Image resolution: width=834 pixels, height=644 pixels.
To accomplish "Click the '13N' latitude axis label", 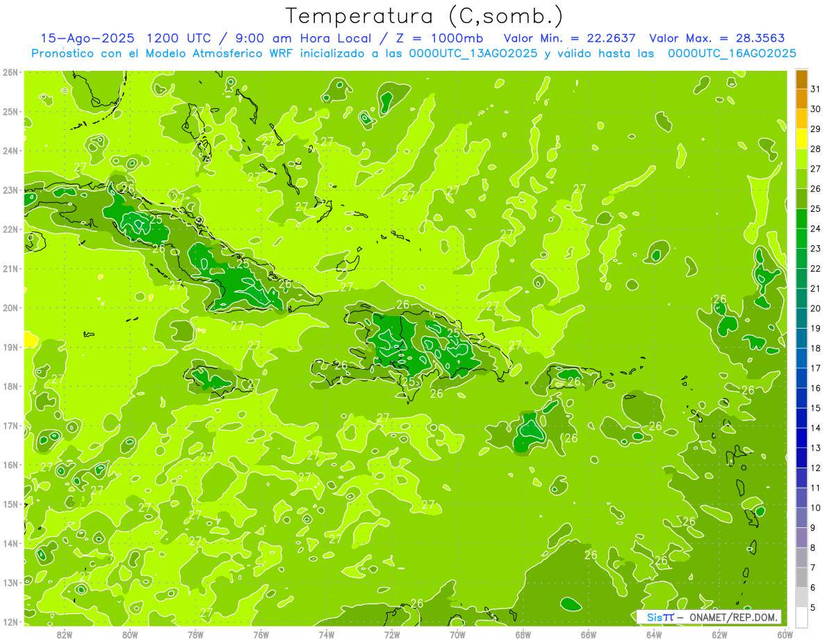I will point(10,582).
